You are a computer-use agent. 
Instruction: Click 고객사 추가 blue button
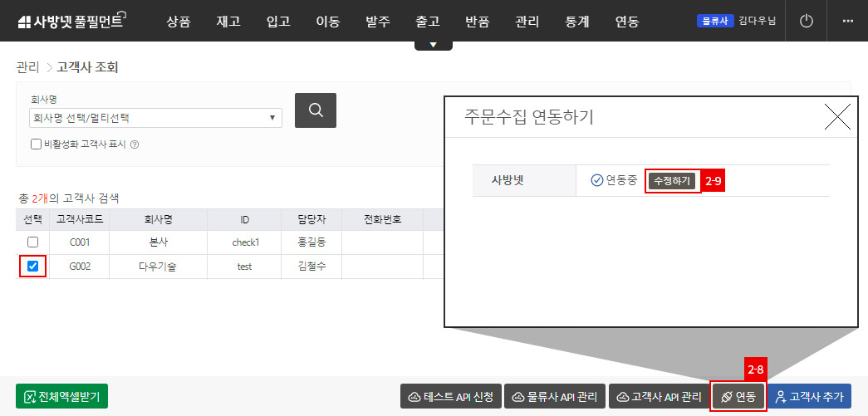809,396
